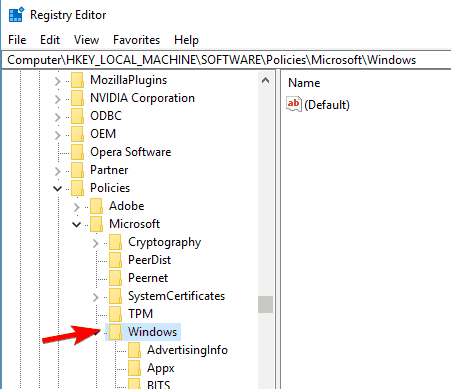The image size is (451, 389).
Task: Select the Cryptography key label
Action: pyautogui.click(x=165, y=242)
